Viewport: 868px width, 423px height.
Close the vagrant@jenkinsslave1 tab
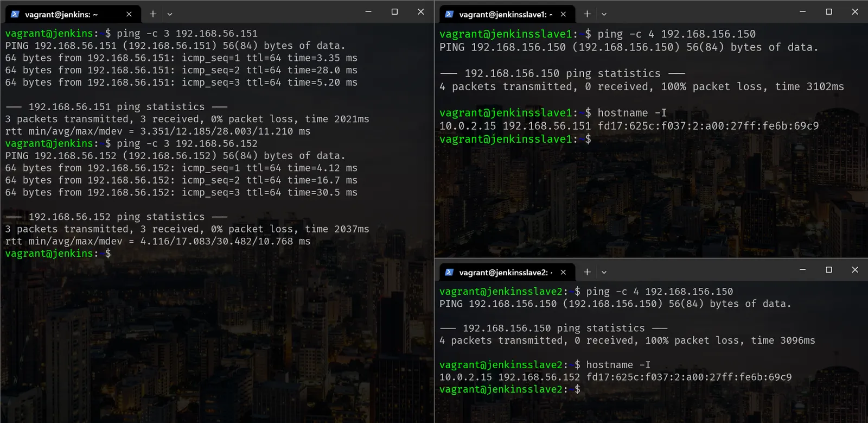(563, 14)
